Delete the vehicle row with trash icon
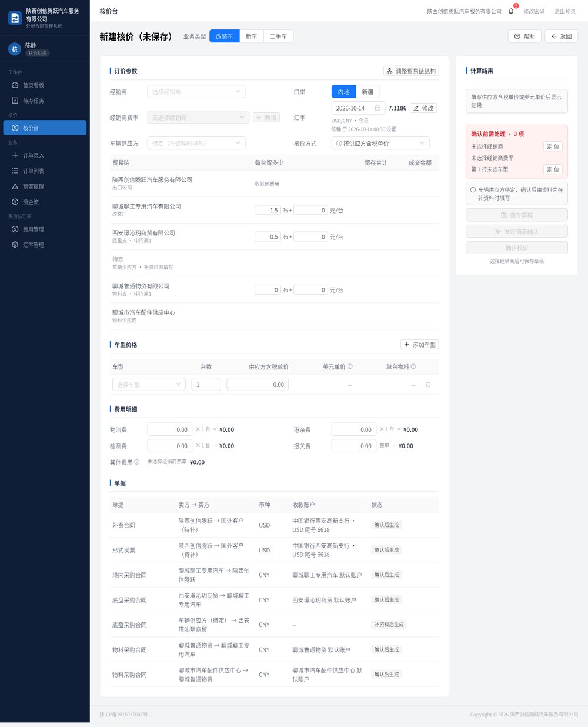 tap(428, 385)
